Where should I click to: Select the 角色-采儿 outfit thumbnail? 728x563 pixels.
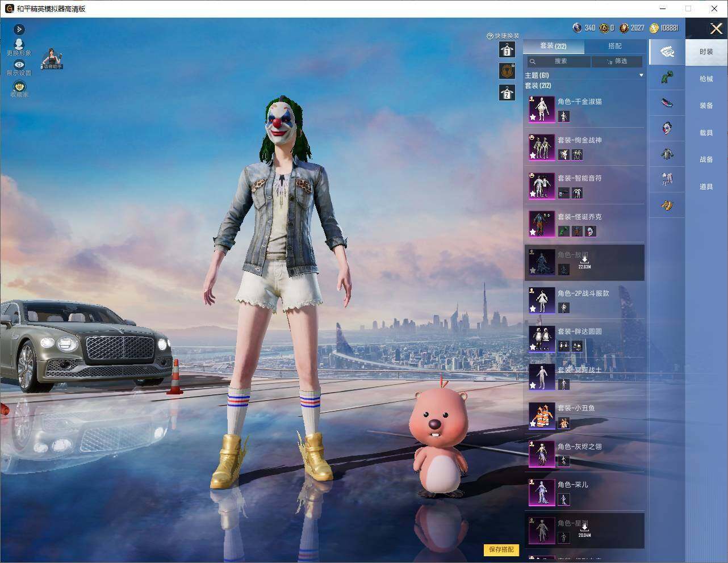542,492
